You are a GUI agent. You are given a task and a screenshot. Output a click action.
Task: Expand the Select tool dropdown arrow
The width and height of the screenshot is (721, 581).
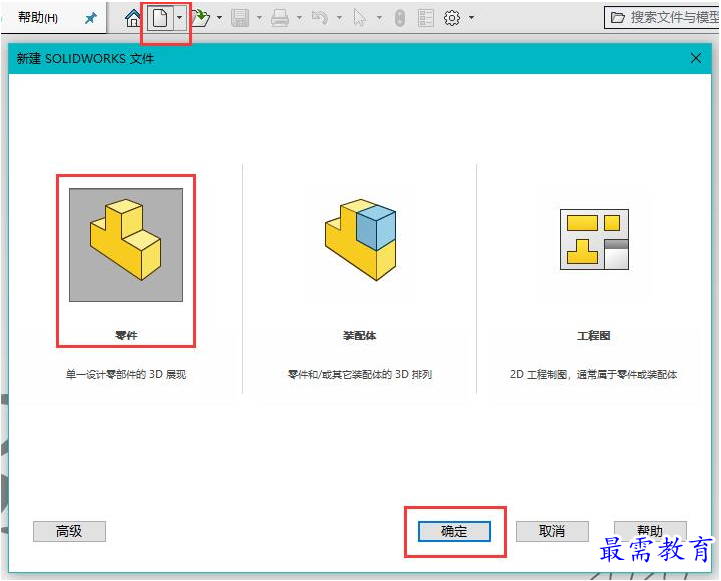[379, 18]
